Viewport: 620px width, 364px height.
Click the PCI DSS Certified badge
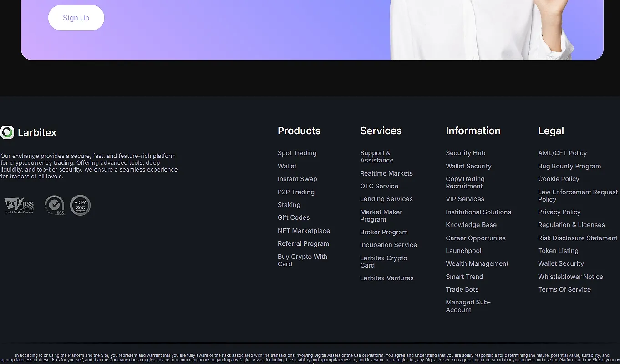coord(19,206)
